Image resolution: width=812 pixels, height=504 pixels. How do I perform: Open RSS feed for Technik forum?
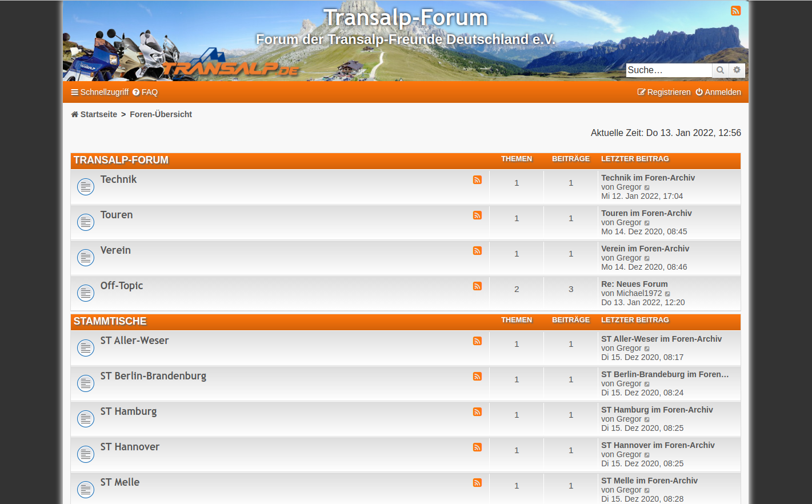coord(477,180)
